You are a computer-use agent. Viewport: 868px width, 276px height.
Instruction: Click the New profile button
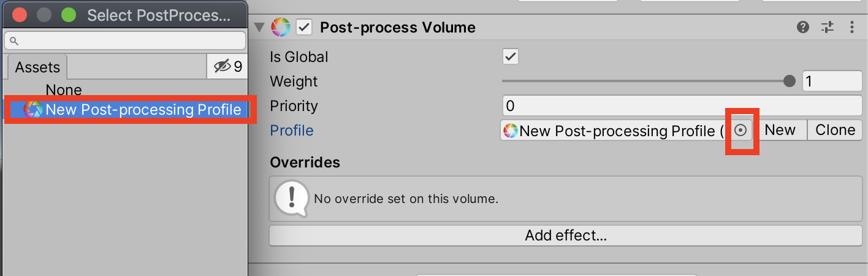pyautogui.click(x=780, y=130)
